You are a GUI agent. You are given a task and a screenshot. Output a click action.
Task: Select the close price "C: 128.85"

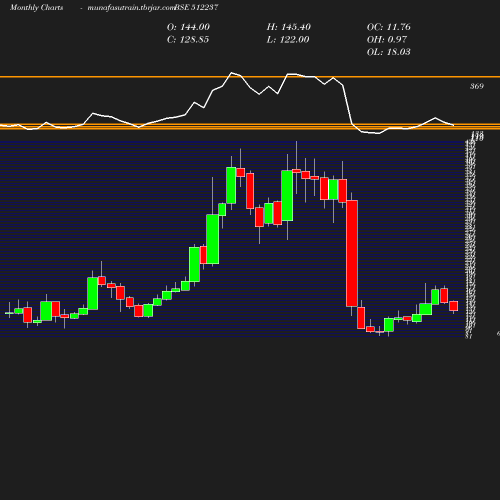coord(188,40)
